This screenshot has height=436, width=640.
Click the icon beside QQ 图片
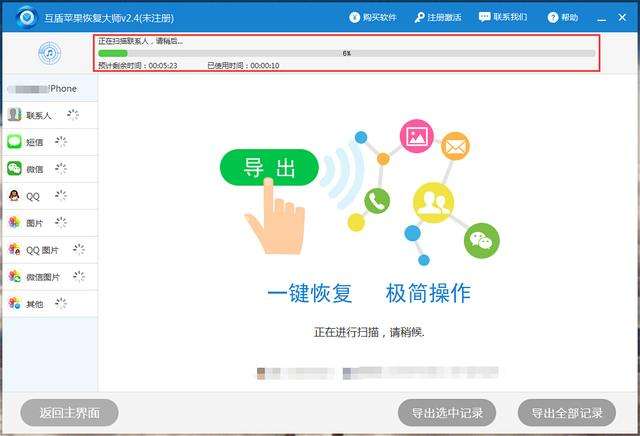14,249
